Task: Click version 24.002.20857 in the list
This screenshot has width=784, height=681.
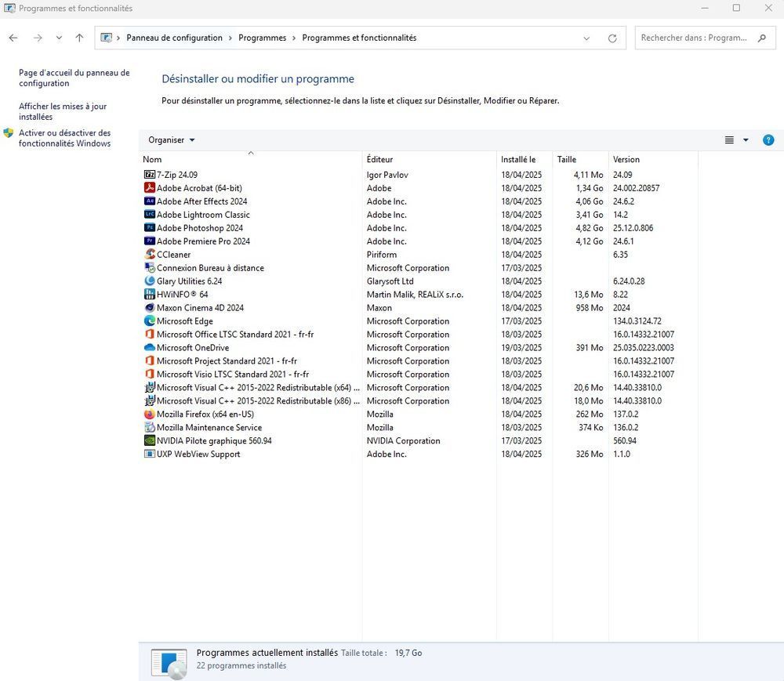Action: (636, 188)
